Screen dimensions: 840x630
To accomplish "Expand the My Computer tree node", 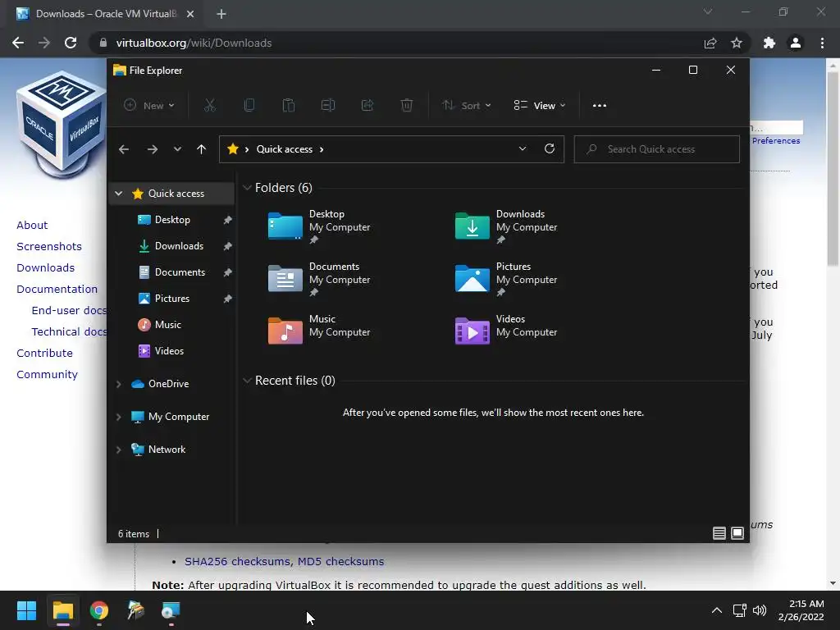I will pyautogui.click(x=118, y=417).
